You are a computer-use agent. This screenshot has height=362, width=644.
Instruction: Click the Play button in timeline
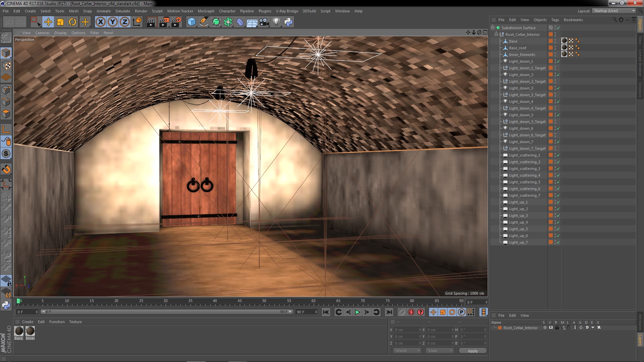point(357,312)
